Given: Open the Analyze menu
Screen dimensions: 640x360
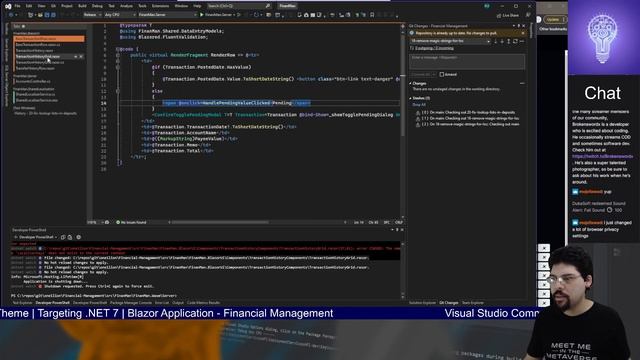Looking at the screenshot, I should click(x=126, y=6).
